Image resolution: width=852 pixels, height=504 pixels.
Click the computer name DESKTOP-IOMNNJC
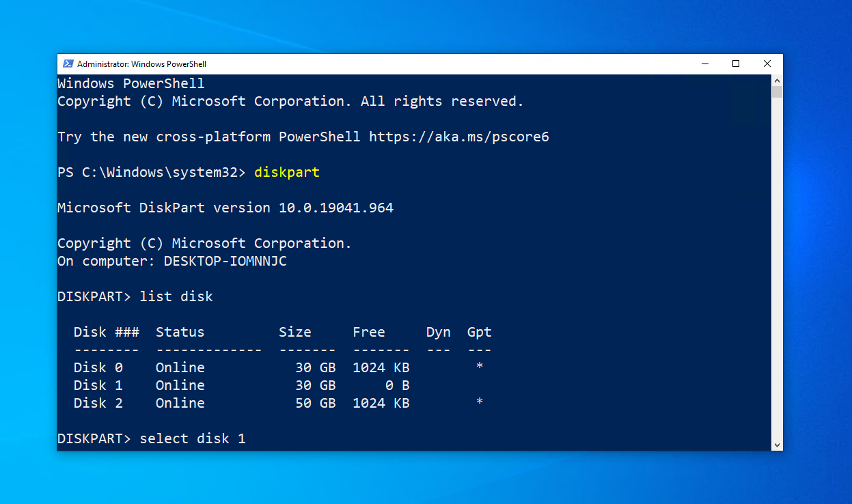pos(225,261)
